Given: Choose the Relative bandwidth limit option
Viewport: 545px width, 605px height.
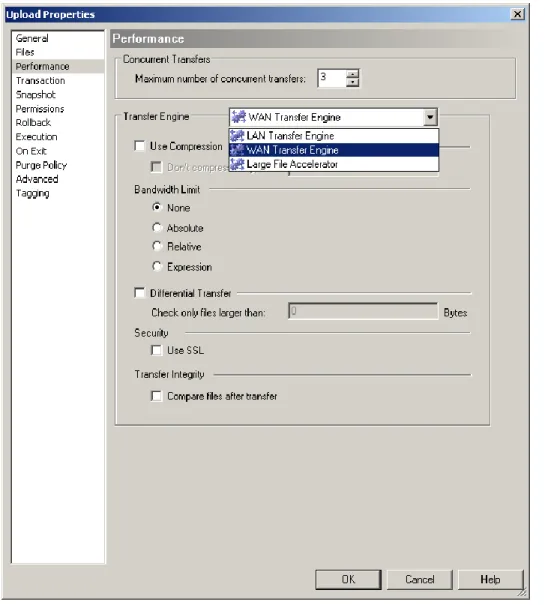Looking at the screenshot, I should tap(157, 246).
